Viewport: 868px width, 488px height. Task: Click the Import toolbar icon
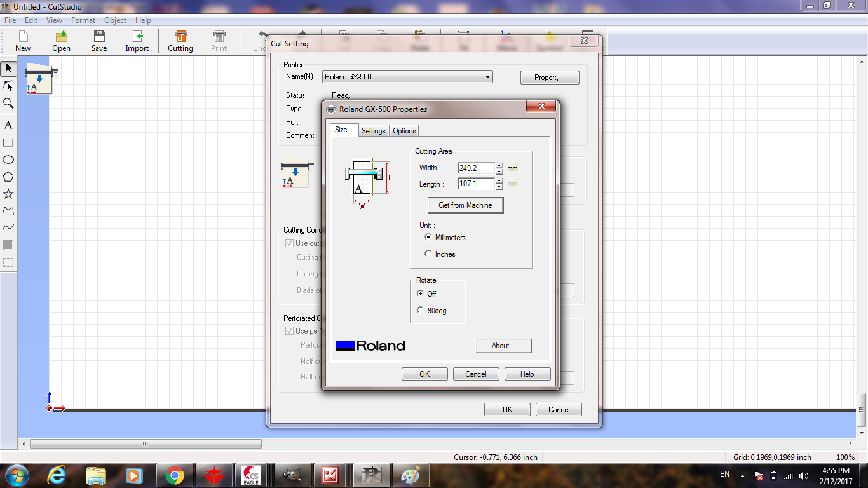137,41
